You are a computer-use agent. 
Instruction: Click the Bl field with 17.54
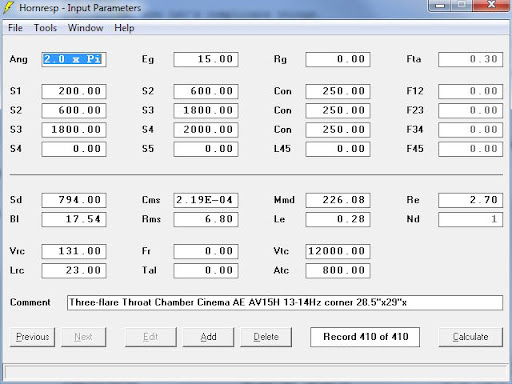click(x=74, y=219)
